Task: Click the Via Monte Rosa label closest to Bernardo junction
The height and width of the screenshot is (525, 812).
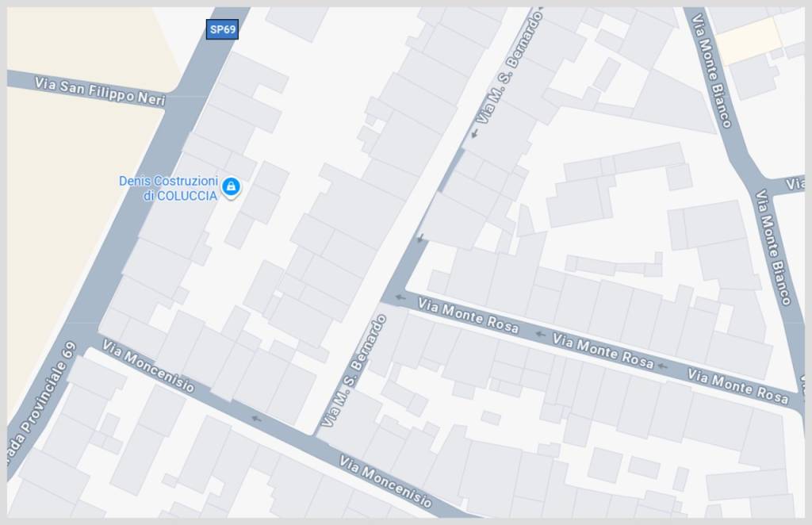Action: 468,315
